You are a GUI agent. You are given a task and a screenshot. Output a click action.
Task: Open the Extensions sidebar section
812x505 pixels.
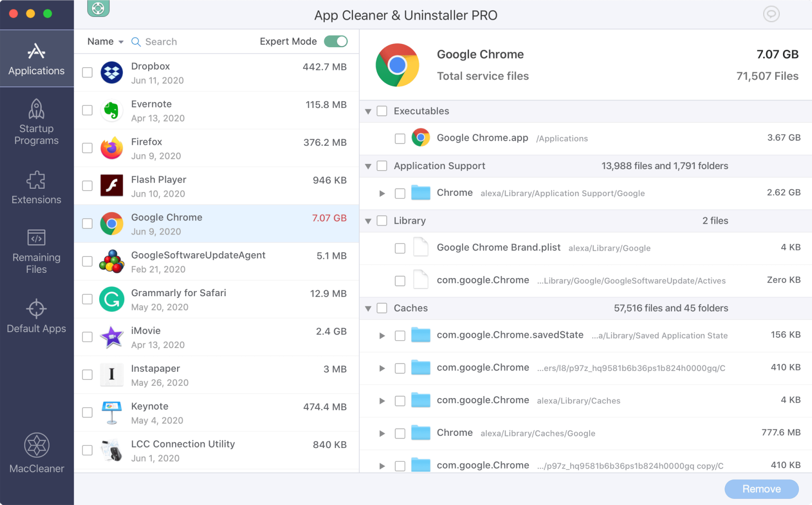[36, 188]
